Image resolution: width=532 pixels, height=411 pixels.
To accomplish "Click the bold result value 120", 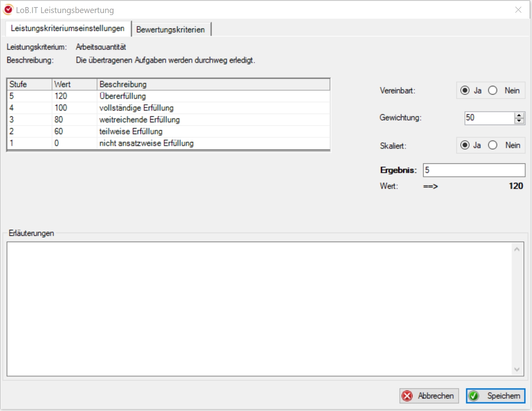I will pyautogui.click(x=516, y=186).
